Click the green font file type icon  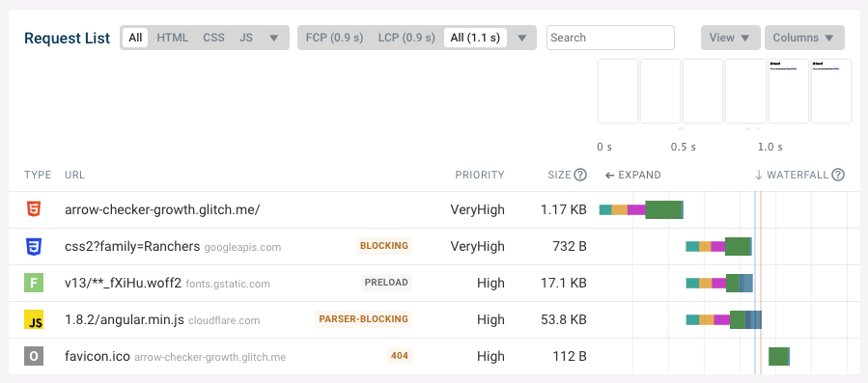click(33, 283)
